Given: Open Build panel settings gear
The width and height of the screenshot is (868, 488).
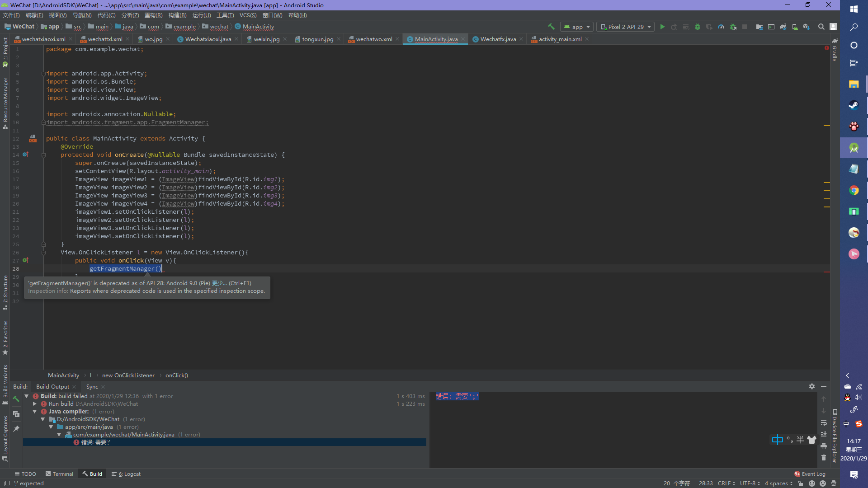Looking at the screenshot, I should 812,386.
